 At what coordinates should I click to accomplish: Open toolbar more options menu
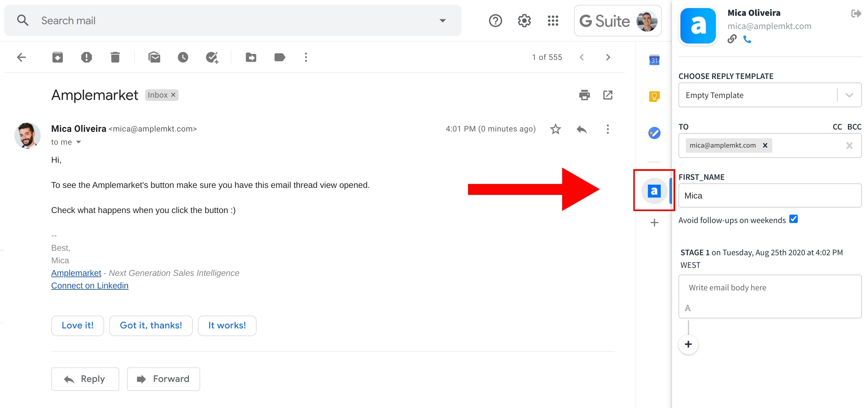click(x=306, y=57)
